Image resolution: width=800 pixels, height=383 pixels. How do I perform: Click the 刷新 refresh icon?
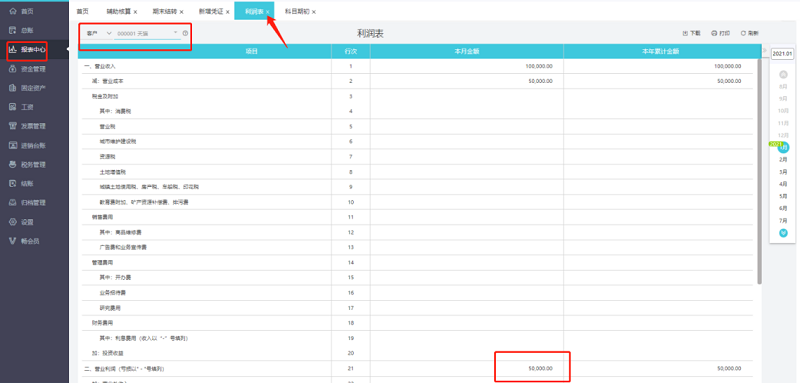tap(743, 33)
